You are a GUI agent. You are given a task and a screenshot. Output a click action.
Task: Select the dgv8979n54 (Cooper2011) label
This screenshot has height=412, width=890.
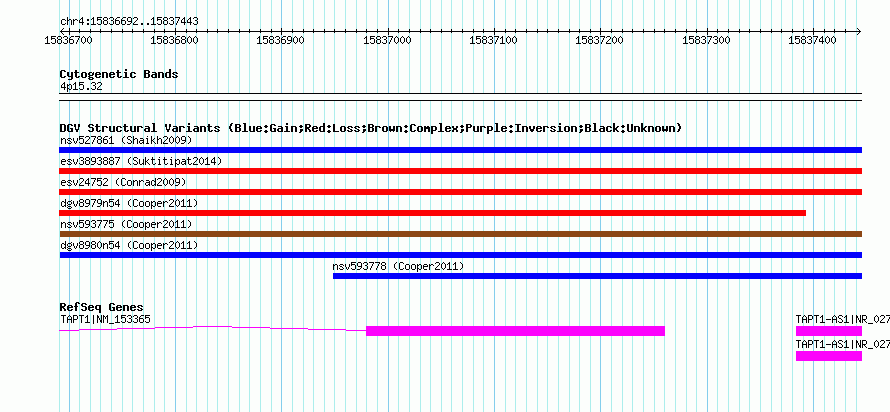point(129,203)
